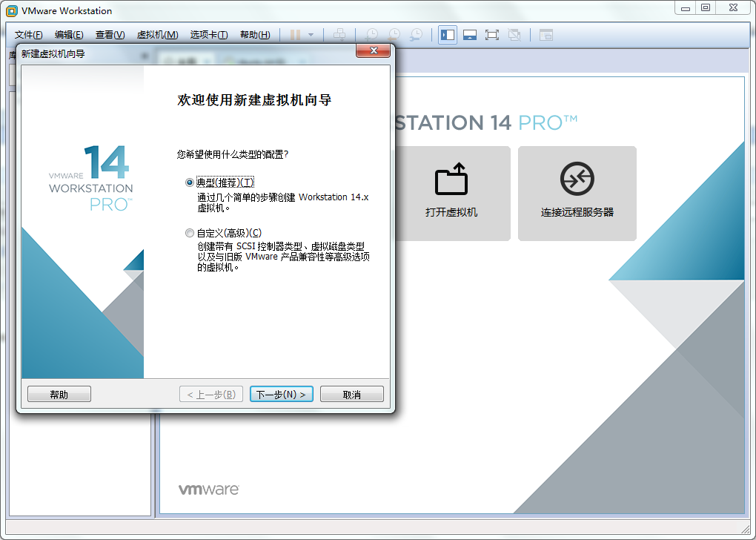The width and height of the screenshot is (756, 540).
Task: Click the 新建虚拟机向导 dialog title text
Action: (53, 53)
